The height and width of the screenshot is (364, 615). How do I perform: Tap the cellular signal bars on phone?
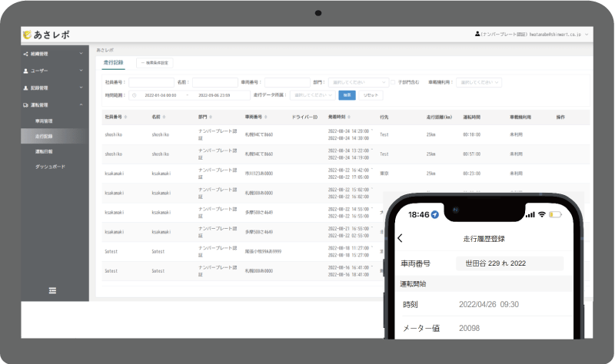point(530,214)
